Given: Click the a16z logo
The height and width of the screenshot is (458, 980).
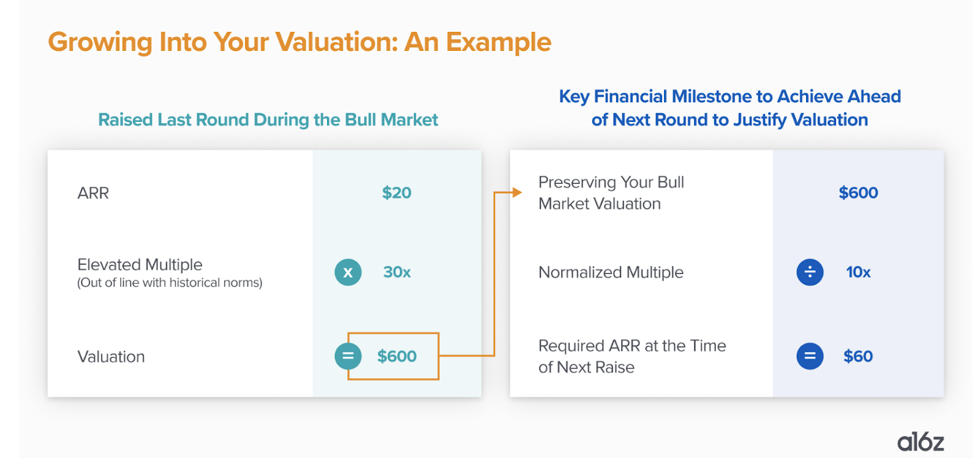Looking at the screenshot, I should point(921,441).
